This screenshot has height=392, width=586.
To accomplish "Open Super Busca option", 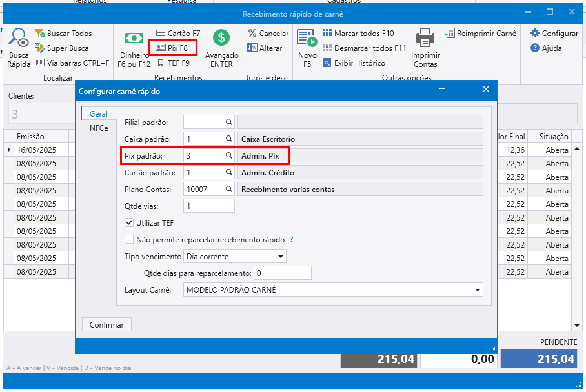I will 62,48.
